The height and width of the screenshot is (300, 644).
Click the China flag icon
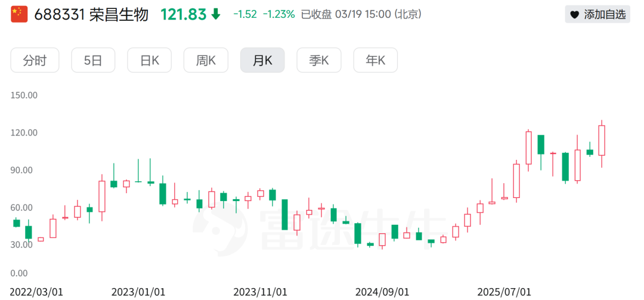[19, 14]
